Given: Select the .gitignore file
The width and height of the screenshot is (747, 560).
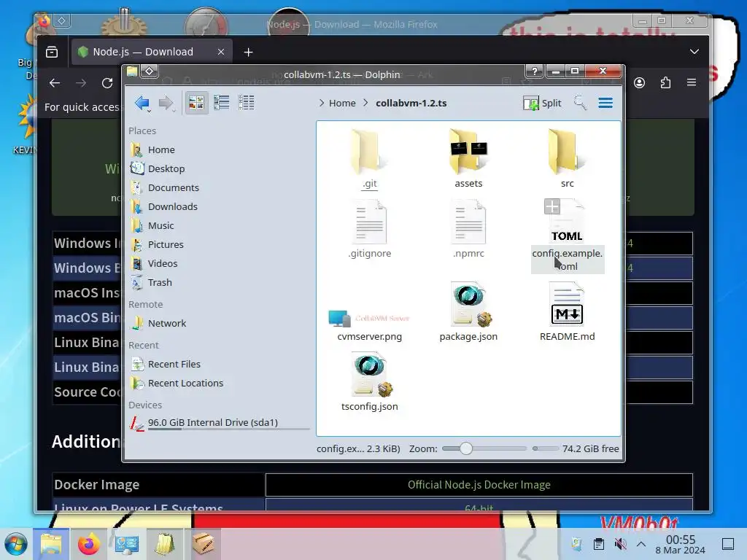Looking at the screenshot, I should click(x=370, y=230).
